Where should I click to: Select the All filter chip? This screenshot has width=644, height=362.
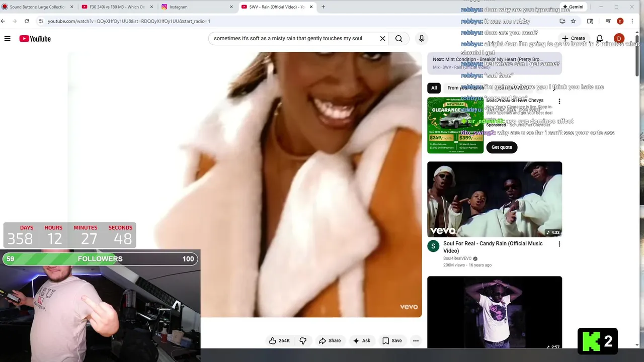pos(434,87)
